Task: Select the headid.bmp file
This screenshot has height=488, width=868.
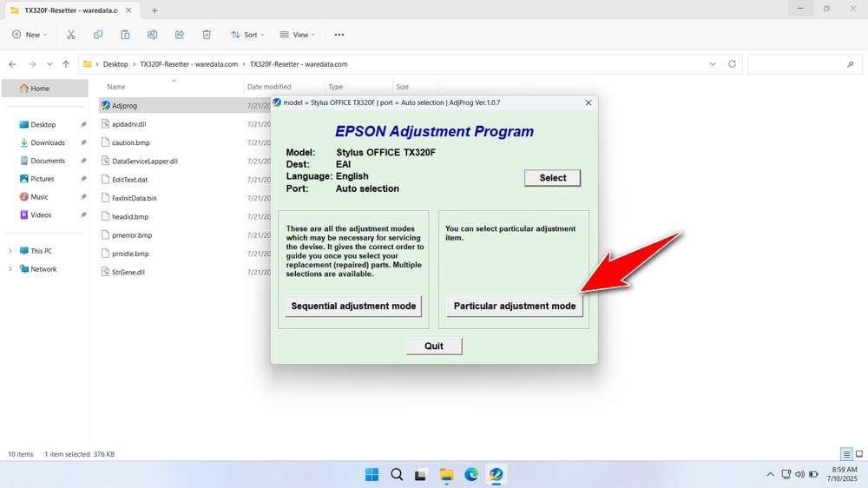Action: click(130, 216)
